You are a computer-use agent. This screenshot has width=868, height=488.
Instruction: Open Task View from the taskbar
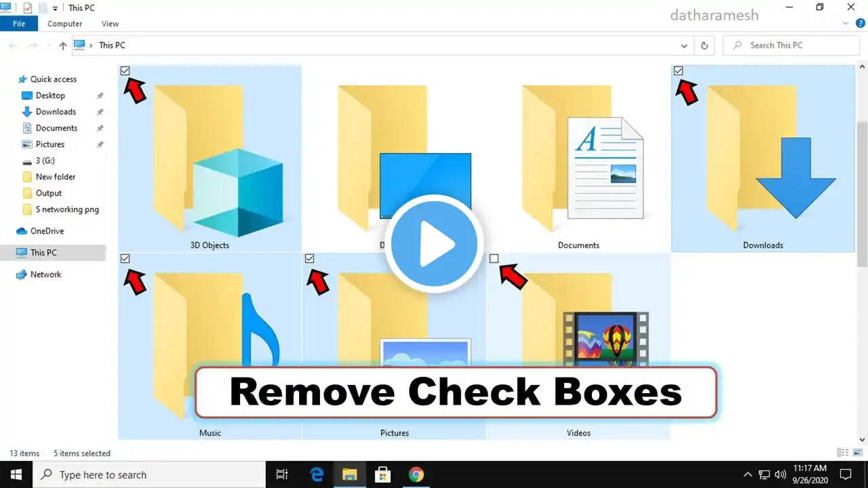(282, 474)
